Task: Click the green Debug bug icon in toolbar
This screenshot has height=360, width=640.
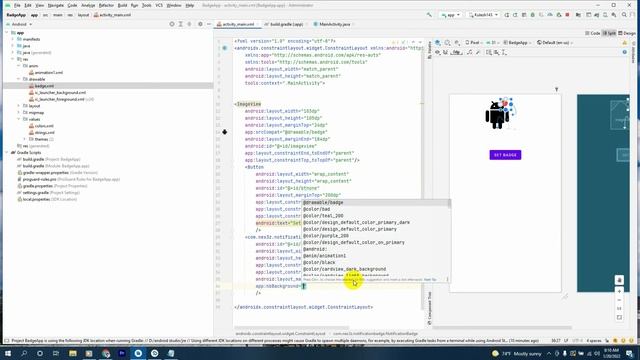Action: (533, 15)
